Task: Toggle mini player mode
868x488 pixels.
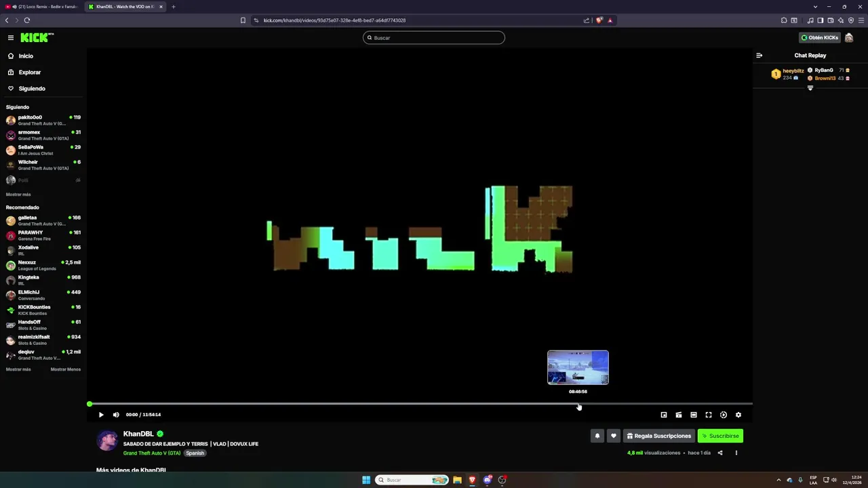Action: pyautogui.click(x=664, y=415)
